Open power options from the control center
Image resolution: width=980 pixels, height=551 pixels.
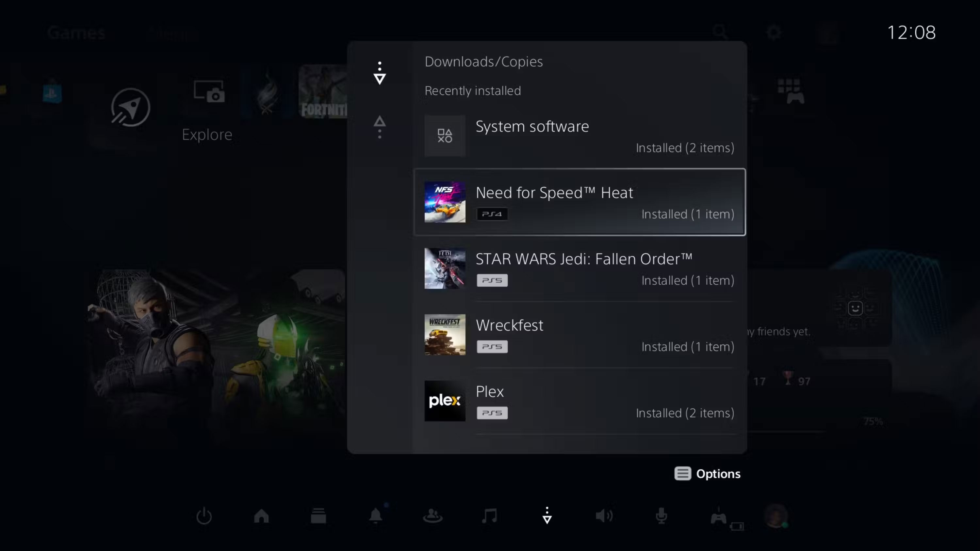click(204, 516)
